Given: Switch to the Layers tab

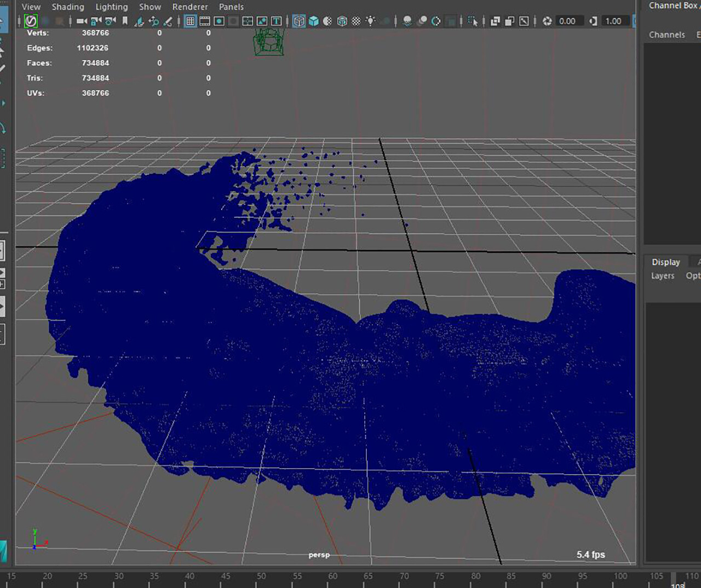Looking at the screenshot, I should pyautogui.click(x=663, y=275).
